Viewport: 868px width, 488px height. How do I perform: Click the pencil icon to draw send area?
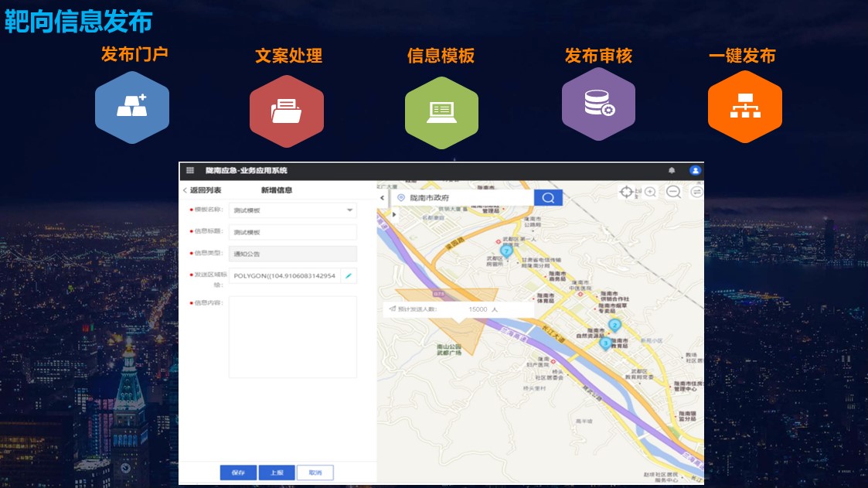348,276
